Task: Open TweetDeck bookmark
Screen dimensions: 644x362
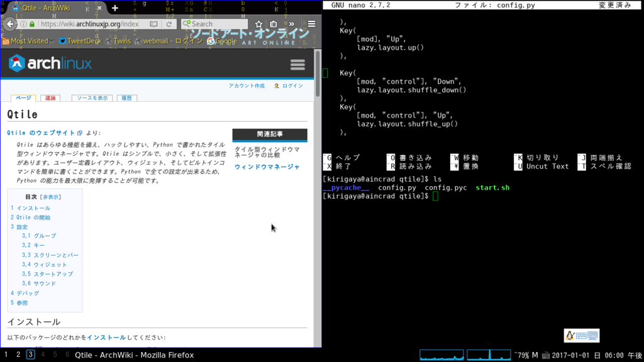Action: point(80,41)
